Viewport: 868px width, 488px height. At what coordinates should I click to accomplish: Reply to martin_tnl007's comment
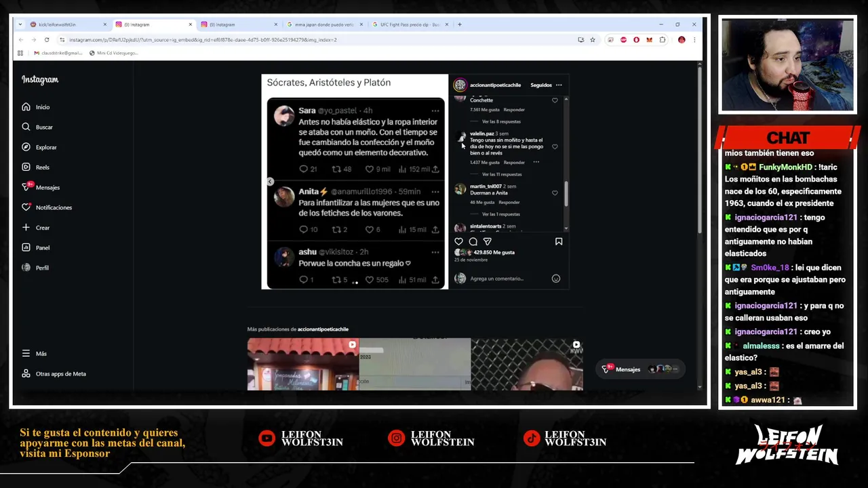point(509,202)
